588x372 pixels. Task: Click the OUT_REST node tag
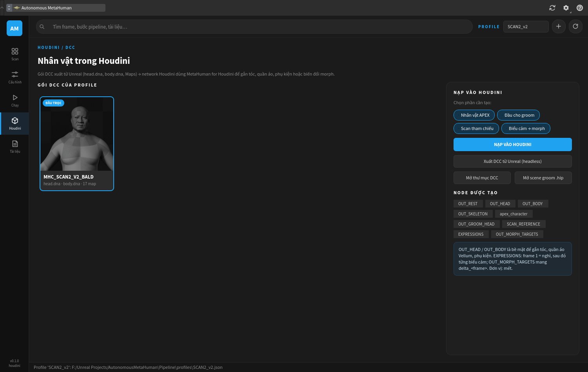pyautogui.click(x=468, y=204)
